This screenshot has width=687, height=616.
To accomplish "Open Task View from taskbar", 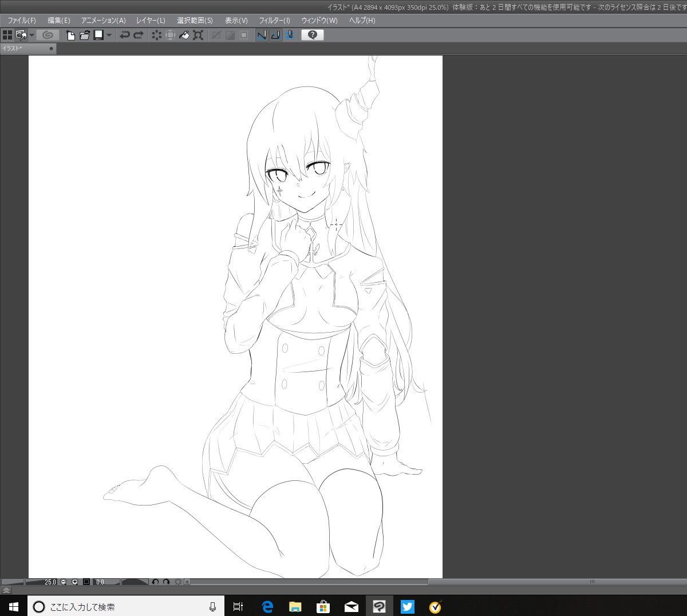I will click(238, 607).
